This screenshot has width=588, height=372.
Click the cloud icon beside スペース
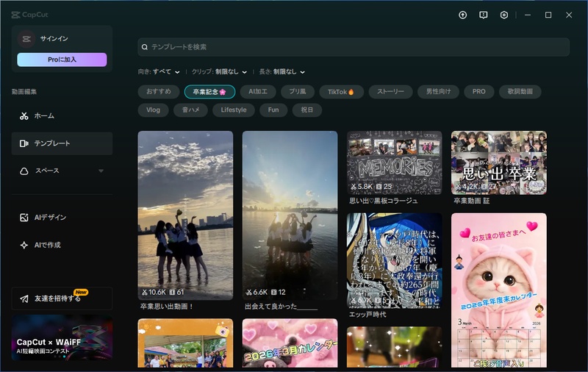click(x=24, y=171)
